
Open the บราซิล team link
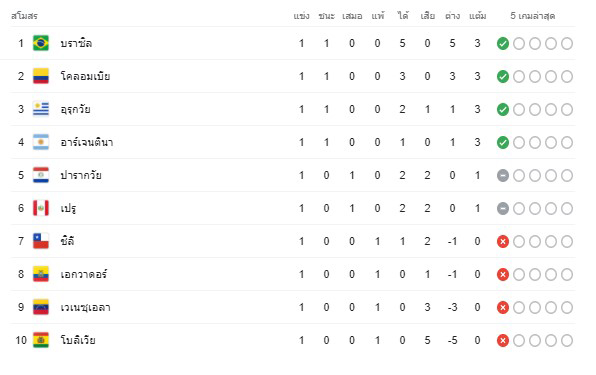[x=76, y=43]
